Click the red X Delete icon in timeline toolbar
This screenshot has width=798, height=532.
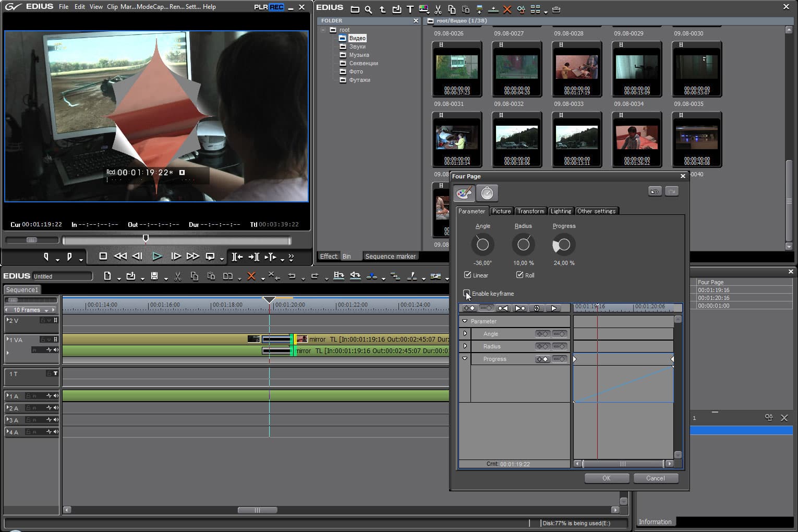click(251, 276)
